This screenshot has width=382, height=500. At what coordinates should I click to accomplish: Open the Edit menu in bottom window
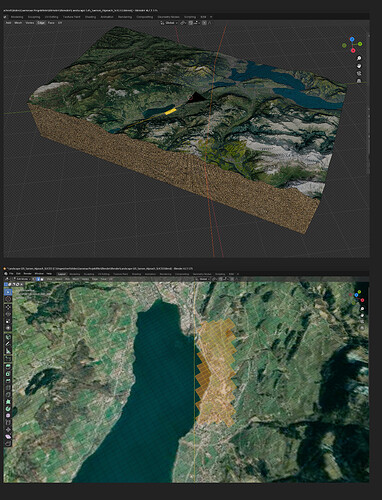click(18, 274)
